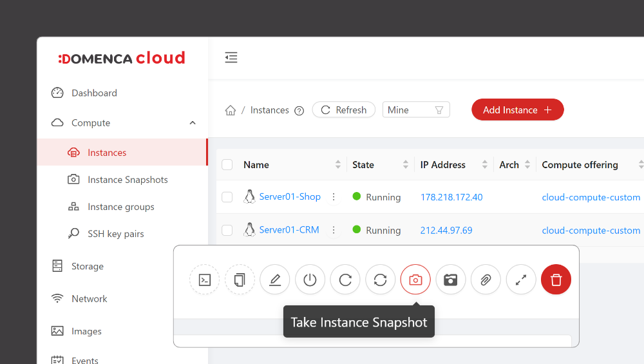
Task: Click the home breadcrumb icon
Action: pyautogui.click(x=230, y=110)
